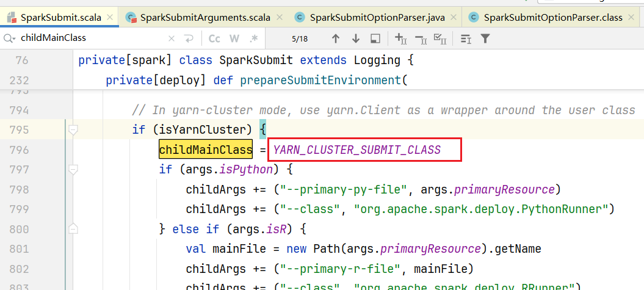Collapse the if (args.isPython) fold marker
The image size is (644, 290).
[73, 169]
